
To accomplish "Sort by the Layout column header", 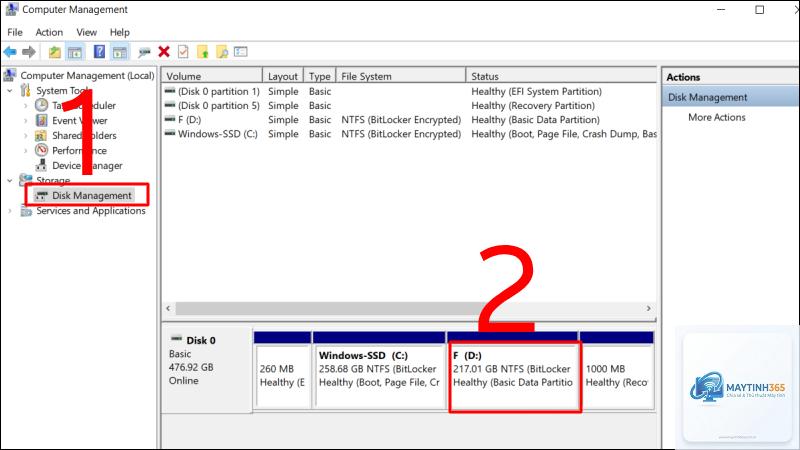I will [283, 76].
